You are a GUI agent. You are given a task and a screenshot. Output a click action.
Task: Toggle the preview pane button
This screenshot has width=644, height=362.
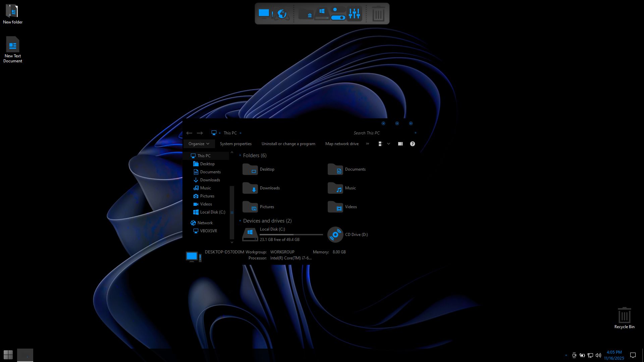pyautogui.click(x=400, y=144)
